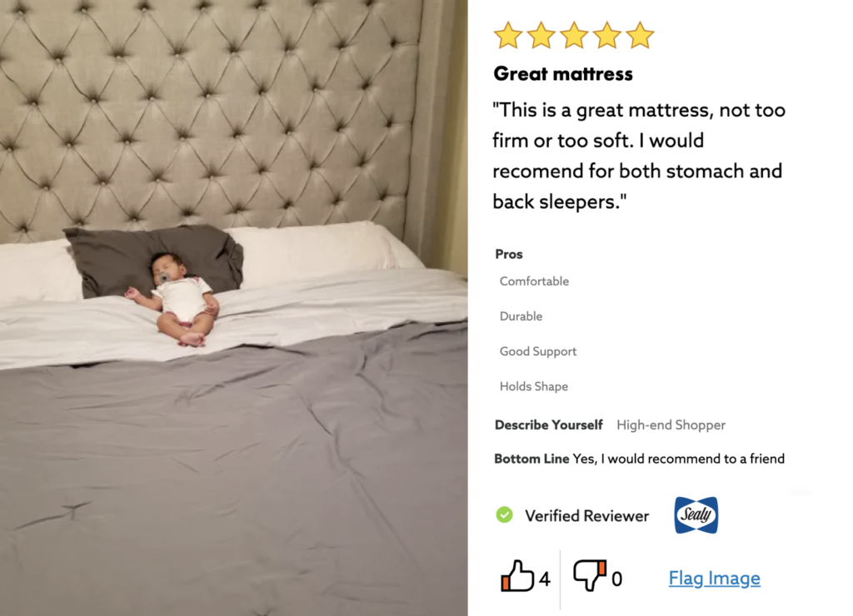The height and width of the screenshot is (616, 853).
Task: Open the reviewer's bed photo
Action: click(x=234, y=308)
